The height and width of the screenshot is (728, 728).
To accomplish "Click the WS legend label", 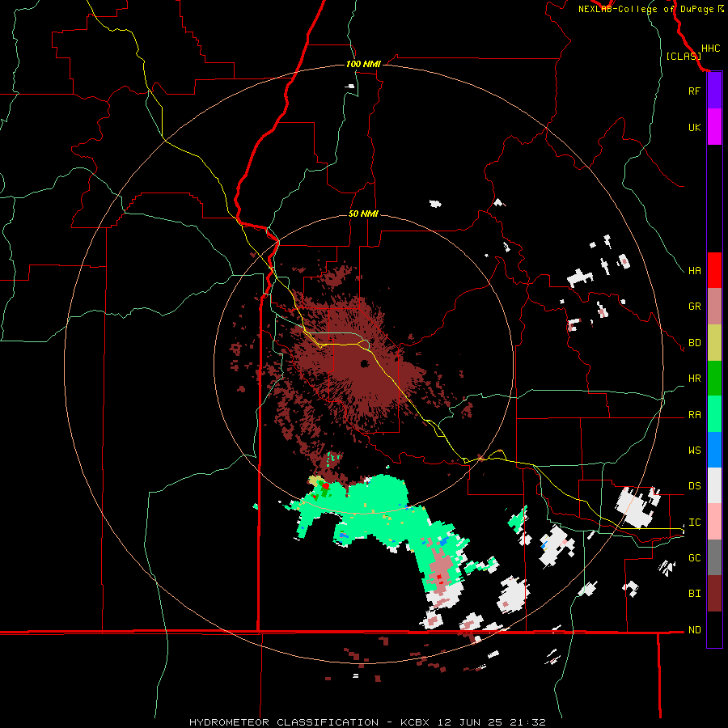I will point(694,450).
